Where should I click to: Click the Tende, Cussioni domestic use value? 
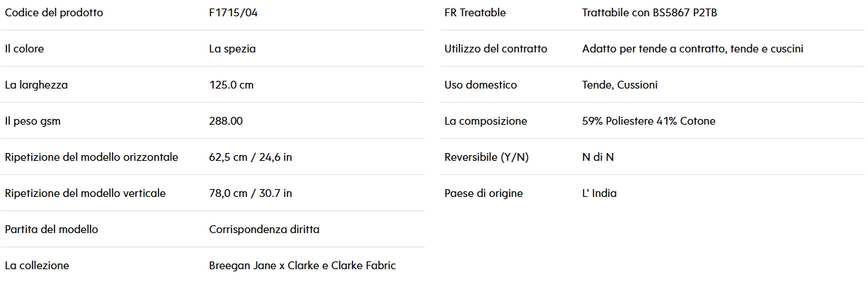tap(619, 85)
